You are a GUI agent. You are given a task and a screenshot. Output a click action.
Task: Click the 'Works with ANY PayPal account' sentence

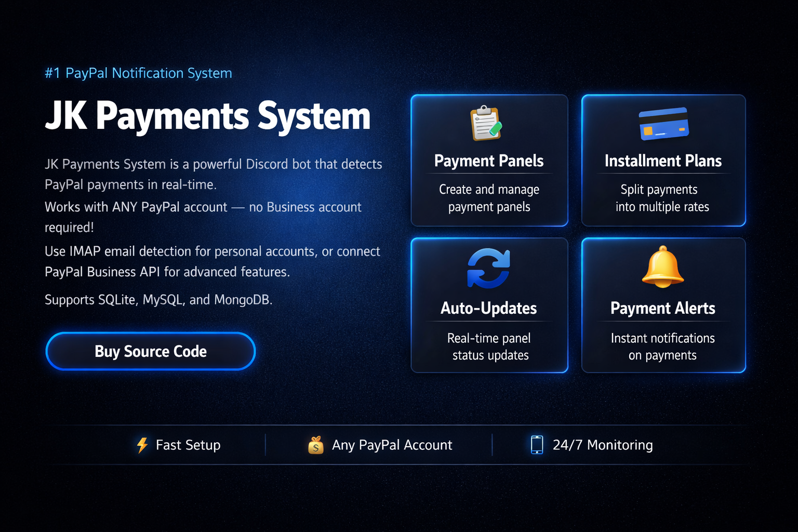(x=203, y=217)
